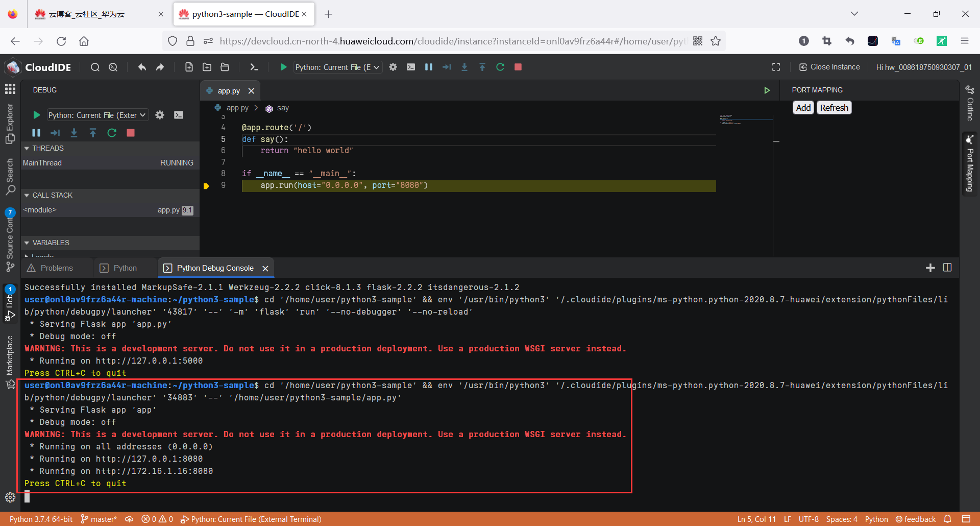Pause the debugger from the top toolbar
980x526 pixels.
coord(429,67)
